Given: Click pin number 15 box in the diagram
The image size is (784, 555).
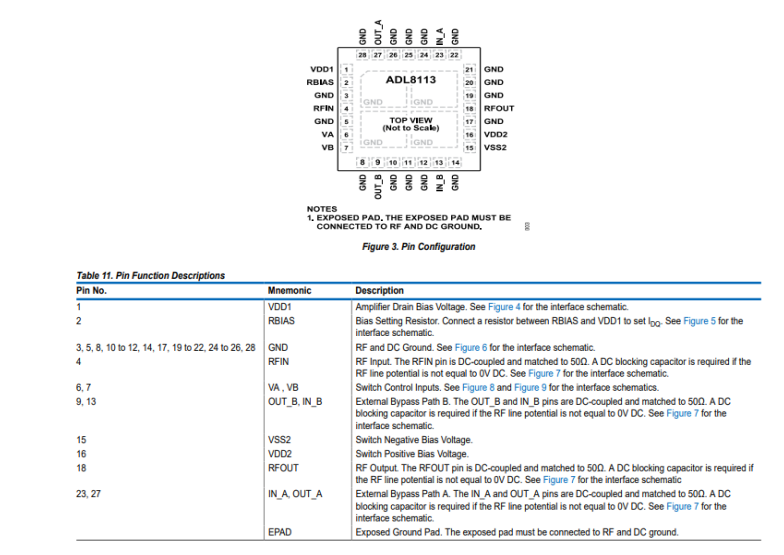Looking at the screenshot, I should point(469,148).
